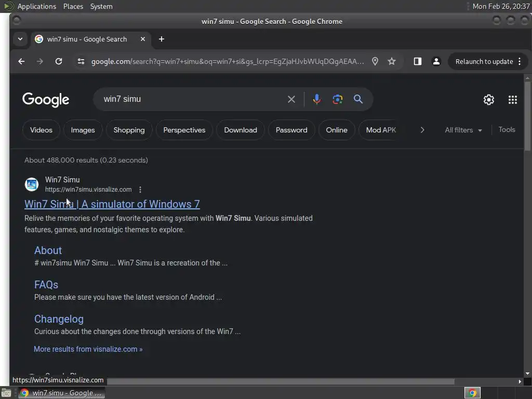Open the side panel icon
This screenshot has height=399, width=532.
click(418, 61)
